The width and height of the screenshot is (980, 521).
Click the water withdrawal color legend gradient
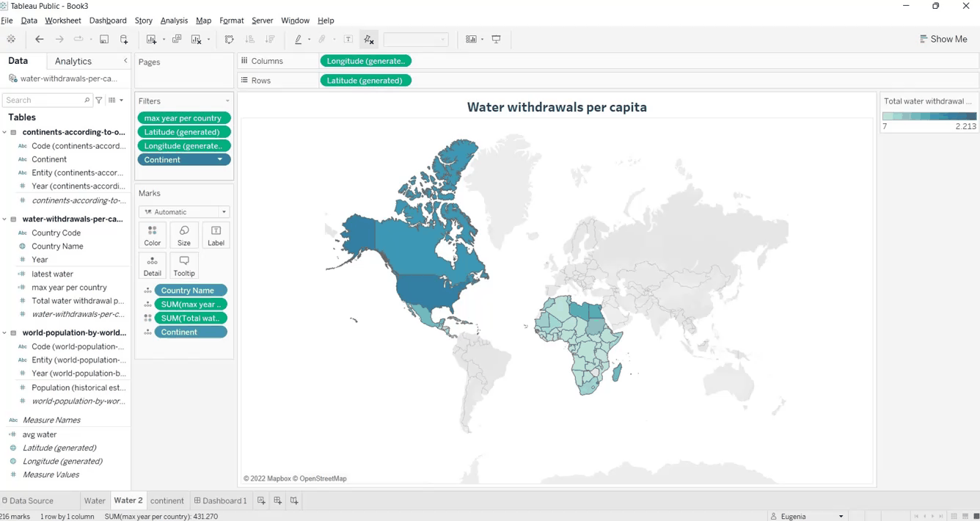[929, 116]
